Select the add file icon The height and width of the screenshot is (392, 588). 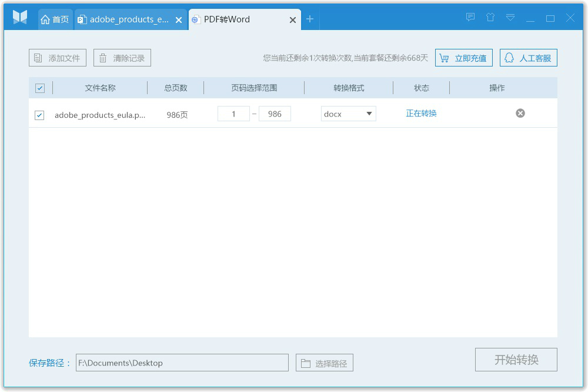39,57
